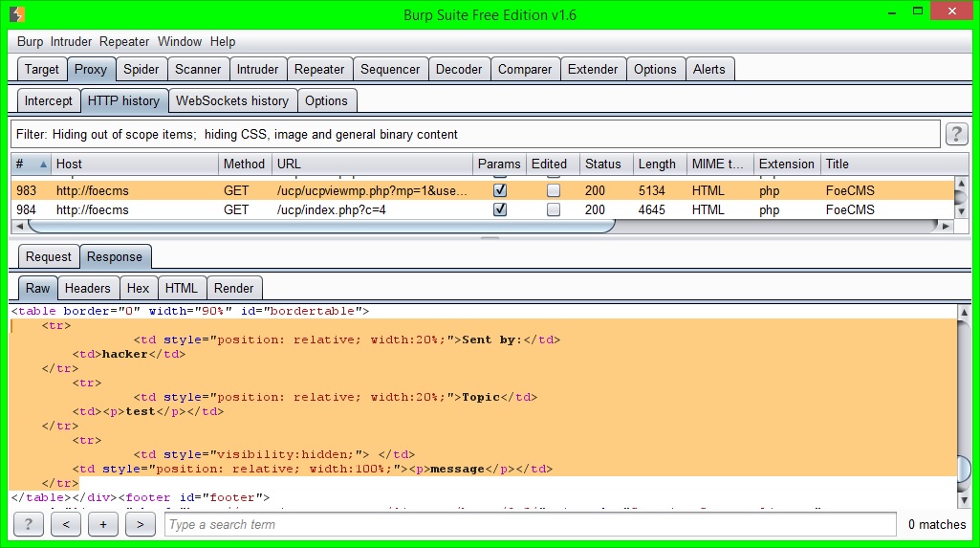Sort history by MIME type column
Image resolution: width=980 pixels, height=548 pixels.
[x=720, y=164]
